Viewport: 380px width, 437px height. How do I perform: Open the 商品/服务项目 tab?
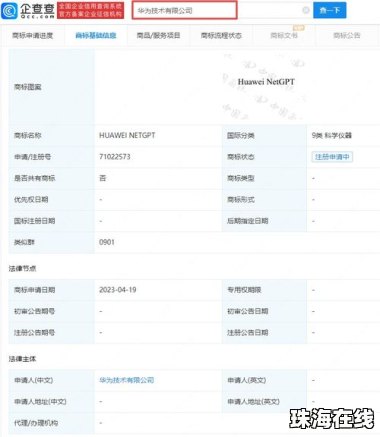pyautogui.click(x=158, y=35)
